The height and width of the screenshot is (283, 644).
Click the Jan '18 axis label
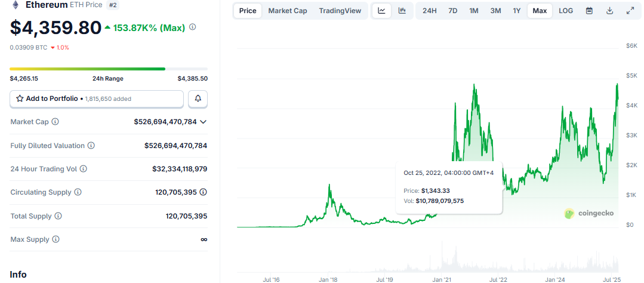[x=327, y=279]
